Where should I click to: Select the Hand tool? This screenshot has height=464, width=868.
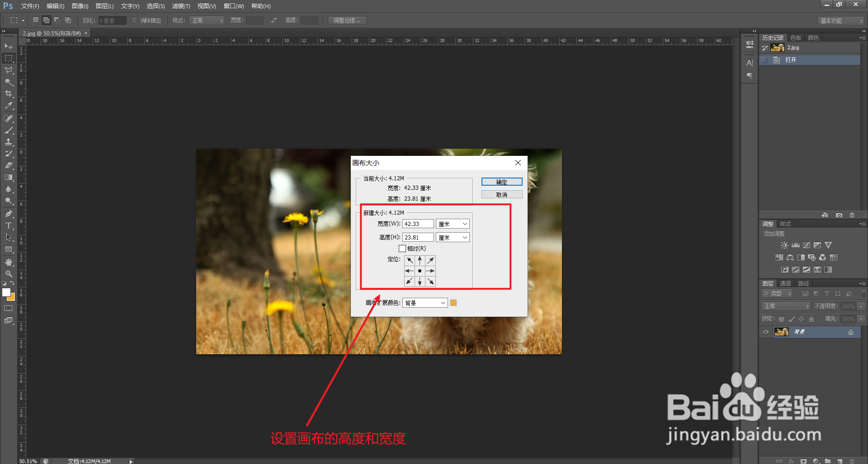pos(9,262)
